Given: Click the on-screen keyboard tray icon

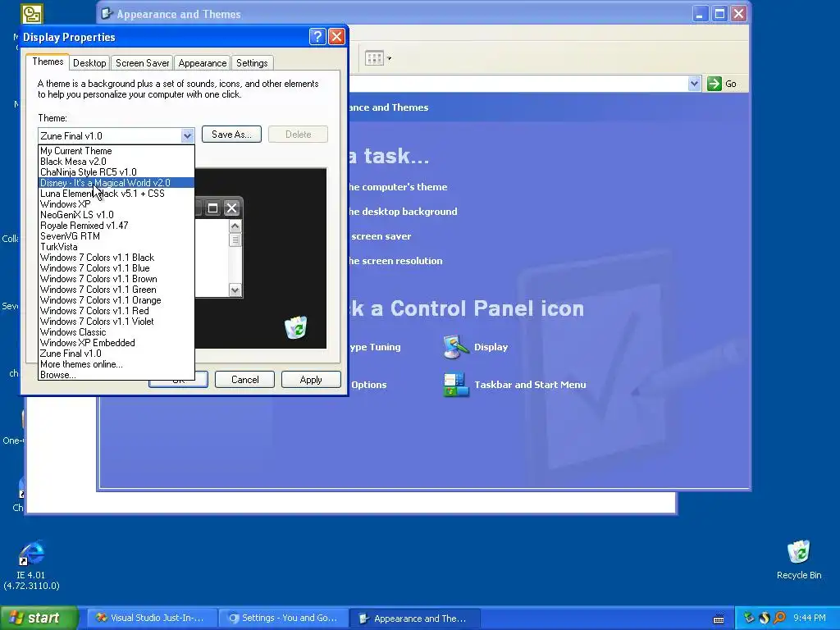Looking at the screenshot, I should tap(719, 619).
